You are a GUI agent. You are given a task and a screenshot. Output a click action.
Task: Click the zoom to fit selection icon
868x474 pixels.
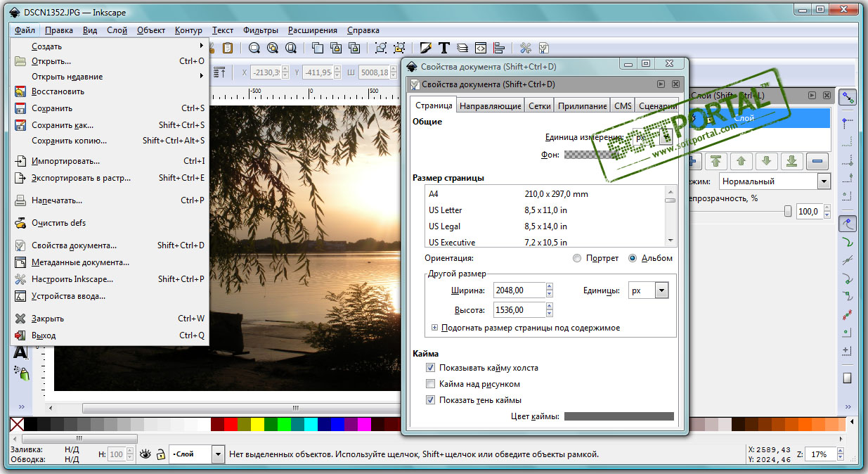click(x=254, y=48)
